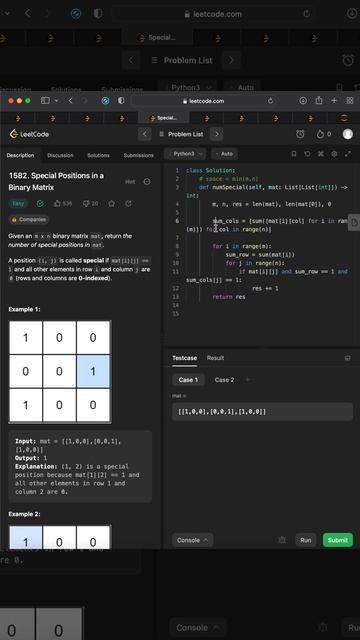Open Problem List in the background window
This screenshot has width=360, height=640.
pyautogui.click(x=182, y=60)
